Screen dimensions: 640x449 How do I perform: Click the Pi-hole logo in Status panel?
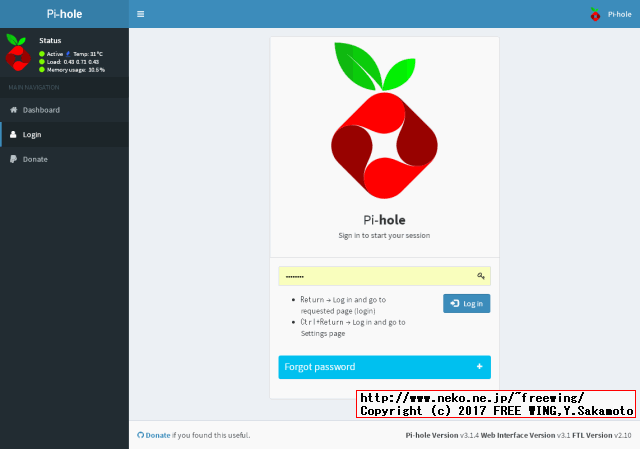(x=18, y=52)
